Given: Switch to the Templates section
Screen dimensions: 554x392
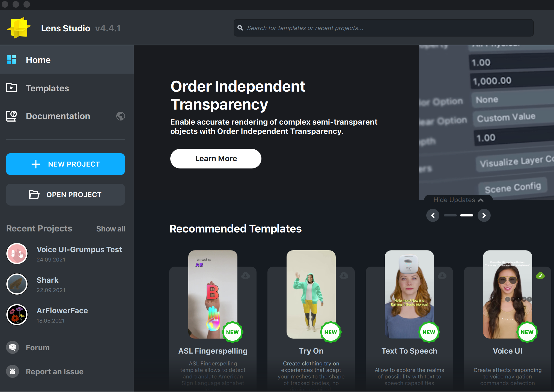Looking at the screenshot, I should coord(47,88).
